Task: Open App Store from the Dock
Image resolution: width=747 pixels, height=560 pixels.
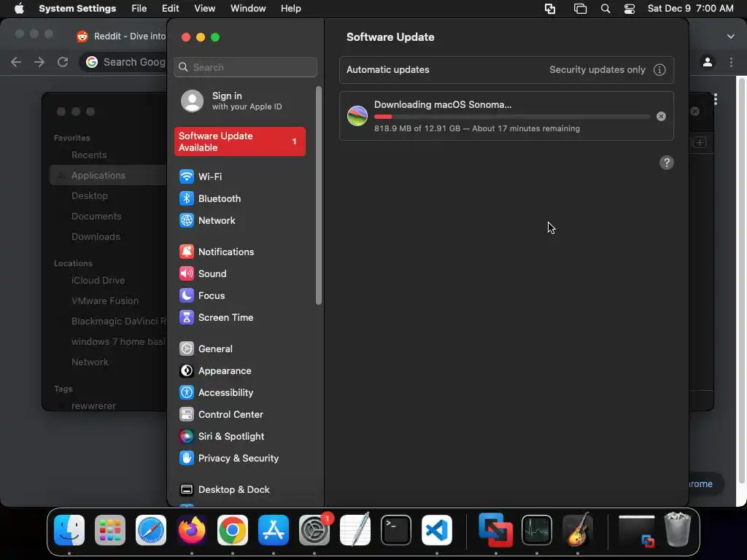Action: (274, 530)
